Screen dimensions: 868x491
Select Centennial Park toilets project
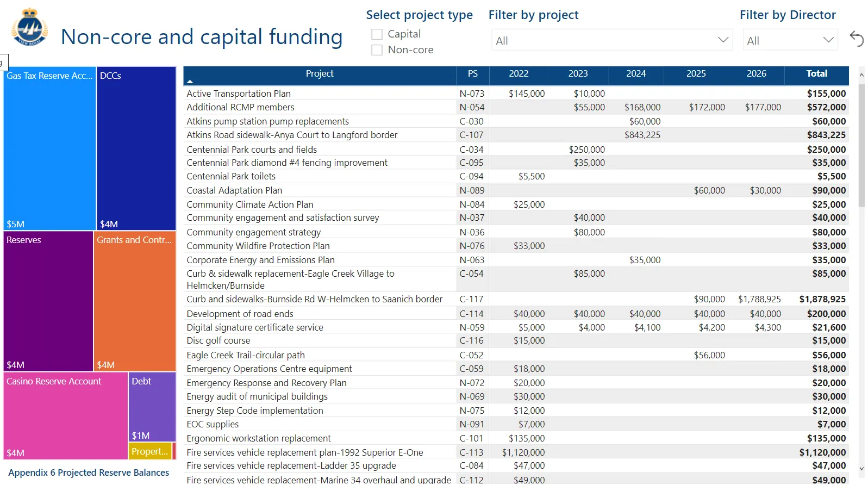[x=516, y=176]
